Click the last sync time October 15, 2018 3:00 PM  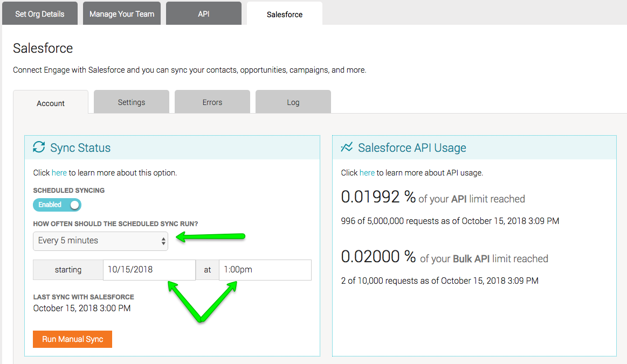pos(82,308)
